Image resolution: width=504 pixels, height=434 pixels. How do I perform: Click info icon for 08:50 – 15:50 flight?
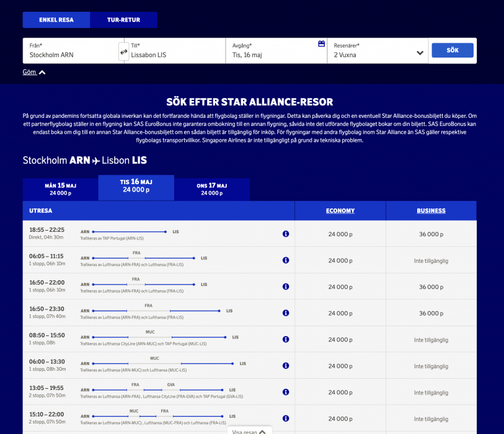coord(286,340)
